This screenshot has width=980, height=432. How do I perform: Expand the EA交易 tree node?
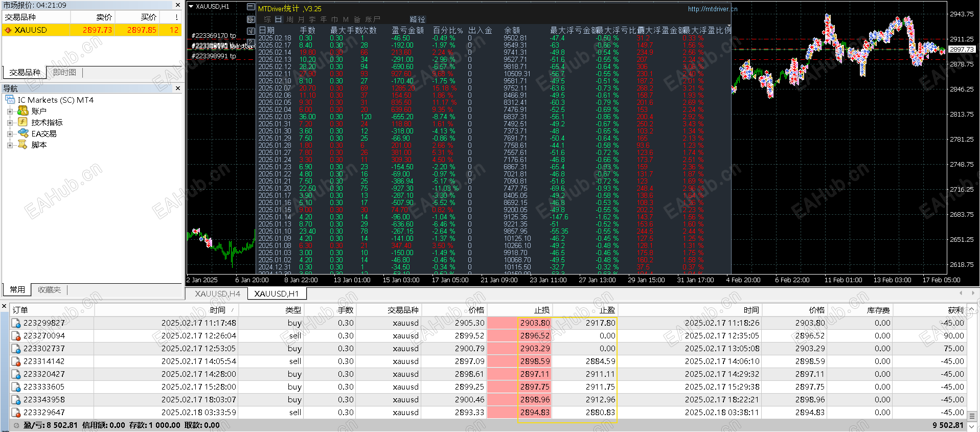click(x=10, y=133)
